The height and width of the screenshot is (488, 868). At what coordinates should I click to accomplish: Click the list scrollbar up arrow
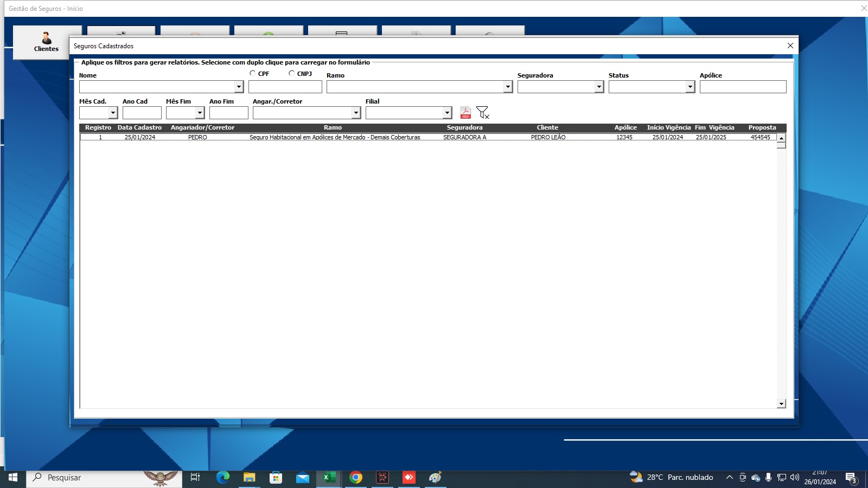pyautogui.click(x=781, y=138)
